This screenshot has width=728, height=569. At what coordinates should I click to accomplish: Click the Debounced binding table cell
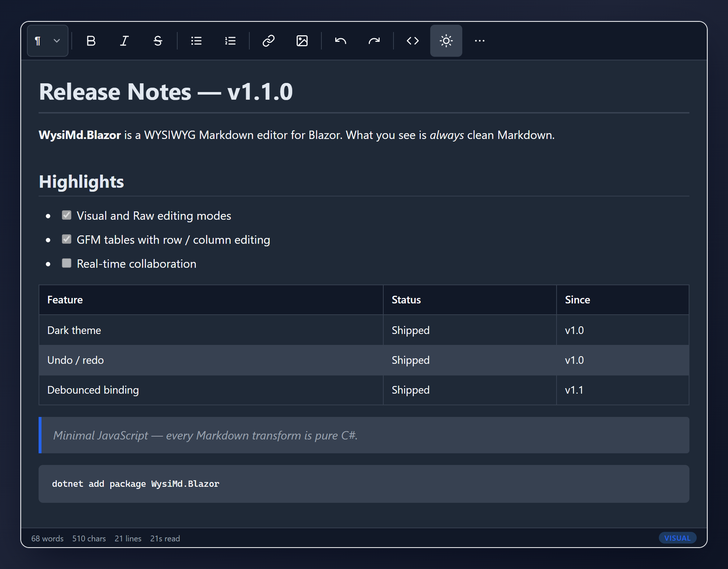click(x=211, y=390)
